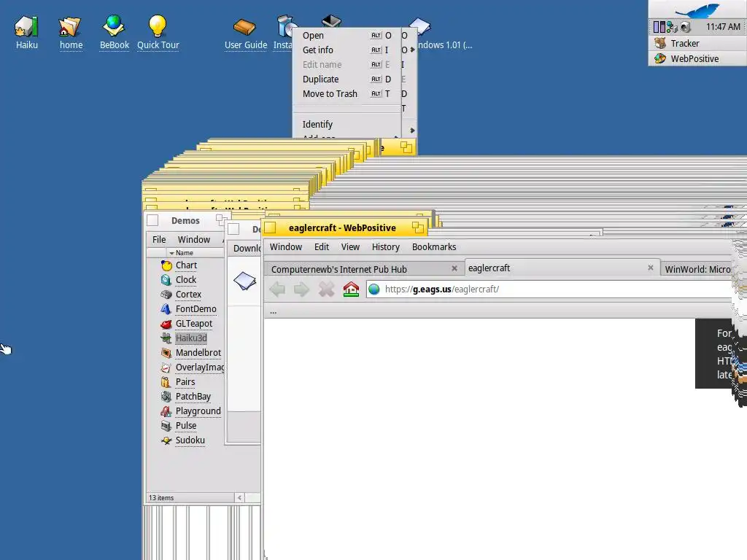Open the Window menu in Demos window
Screen dimensions: 747x560
(194, 239)
